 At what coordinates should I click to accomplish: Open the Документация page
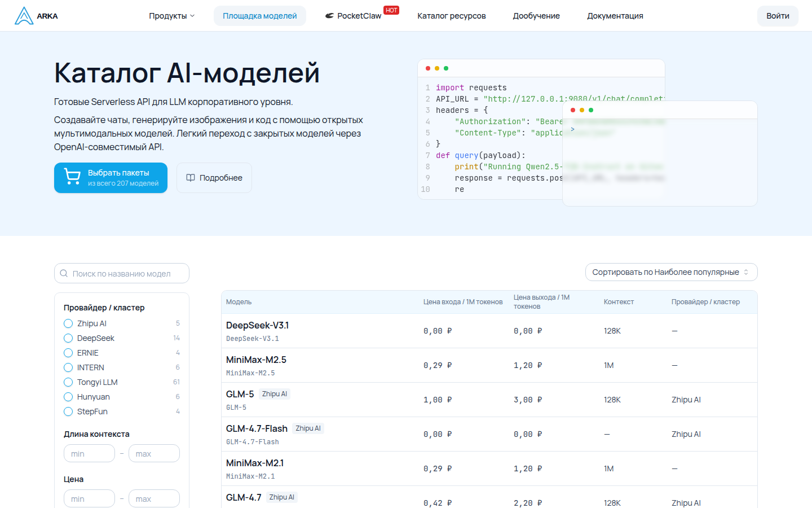tap(615, 16)
